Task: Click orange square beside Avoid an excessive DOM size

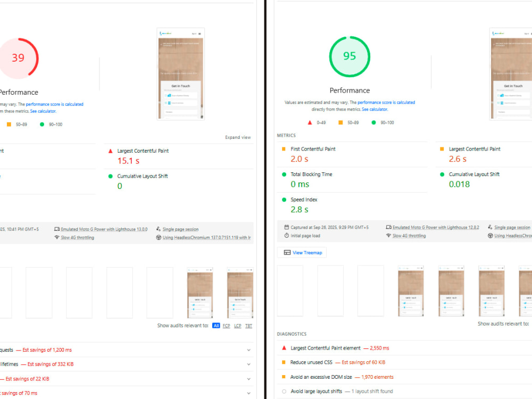Action: (284, 377)
